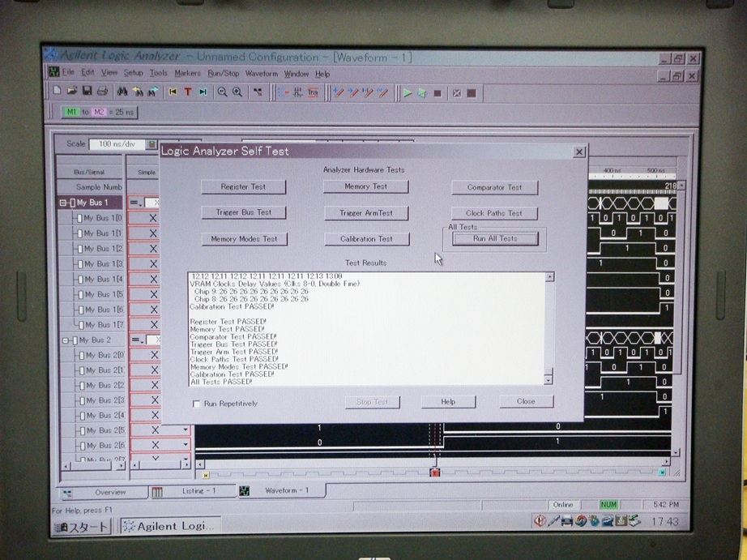Image resolution: width=747 pixels, height=560 pixels.
Task: Click the Find Next binoculars icon
Action: coord(152,92)
